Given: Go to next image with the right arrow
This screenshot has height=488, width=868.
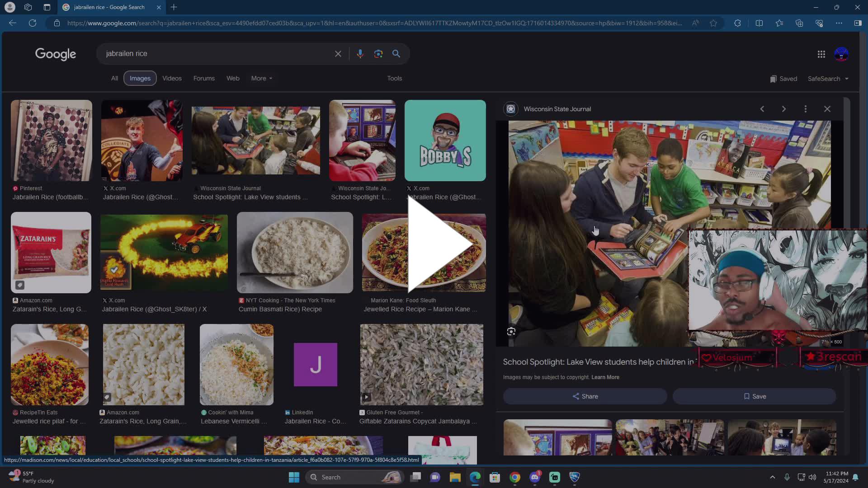Looking at the screenshot, I should [783, 109].
